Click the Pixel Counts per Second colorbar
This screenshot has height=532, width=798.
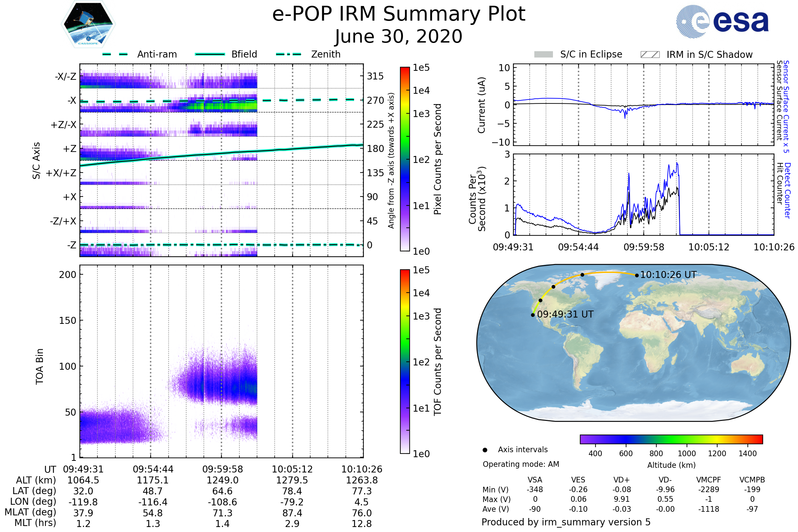pyautogui.click(x=405, y=159)
